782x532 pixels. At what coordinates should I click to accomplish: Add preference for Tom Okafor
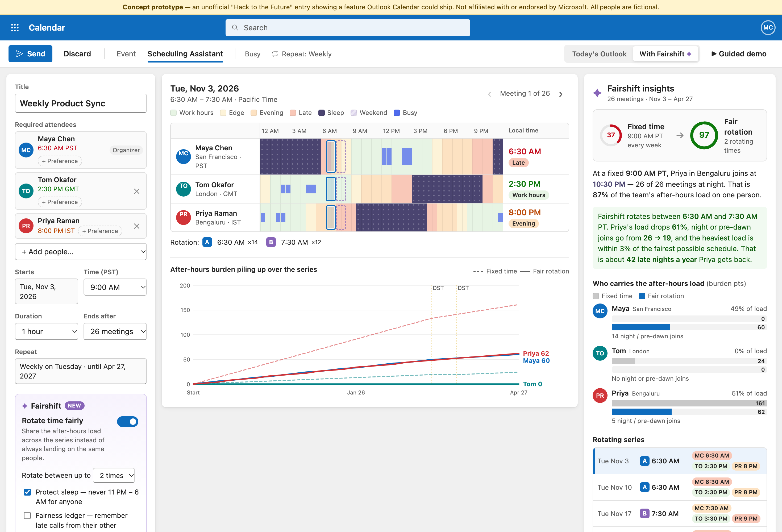60,202
